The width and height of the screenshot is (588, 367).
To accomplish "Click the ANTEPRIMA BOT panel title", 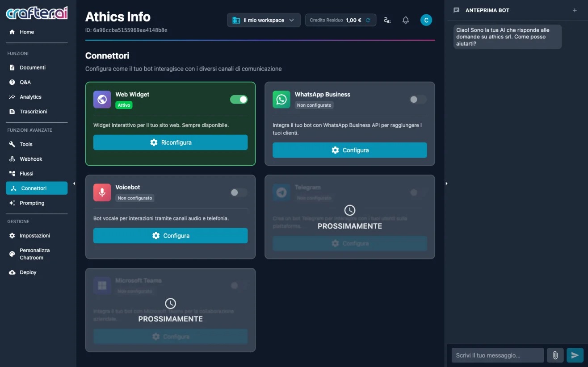I will [487, 10].
